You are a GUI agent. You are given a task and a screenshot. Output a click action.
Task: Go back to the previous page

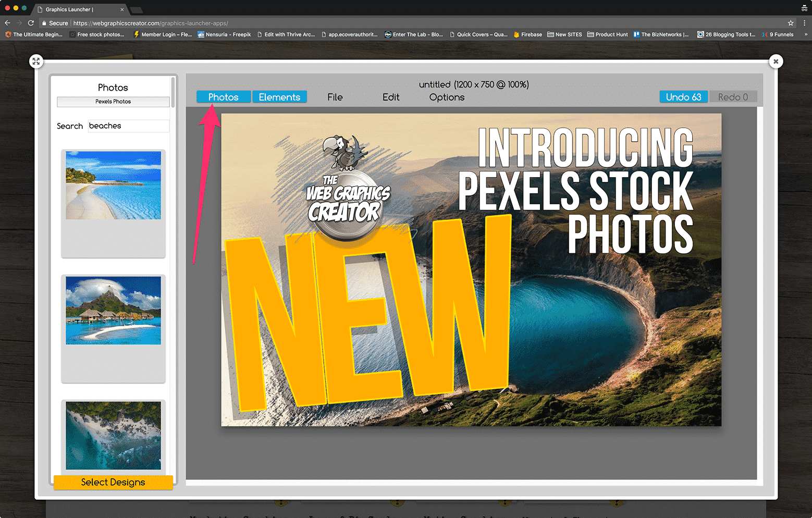[x=7, y=23]
